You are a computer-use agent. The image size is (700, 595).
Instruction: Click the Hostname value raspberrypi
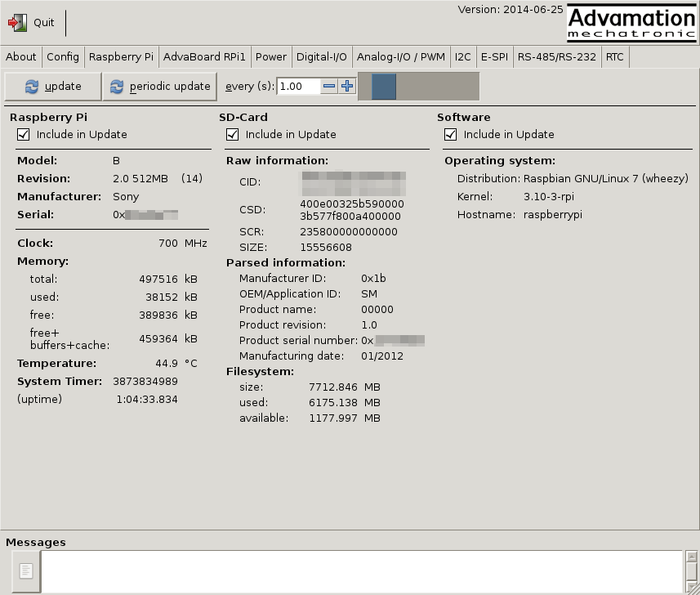click(x=553, y=215)
